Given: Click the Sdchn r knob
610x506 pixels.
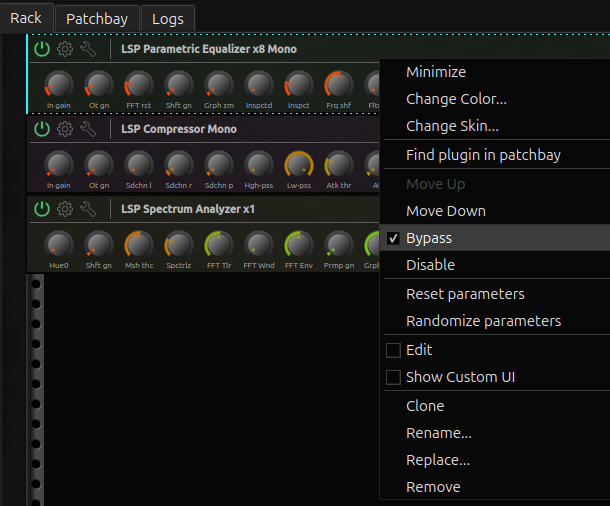Looking at the screenshot, I should (179, 165).
